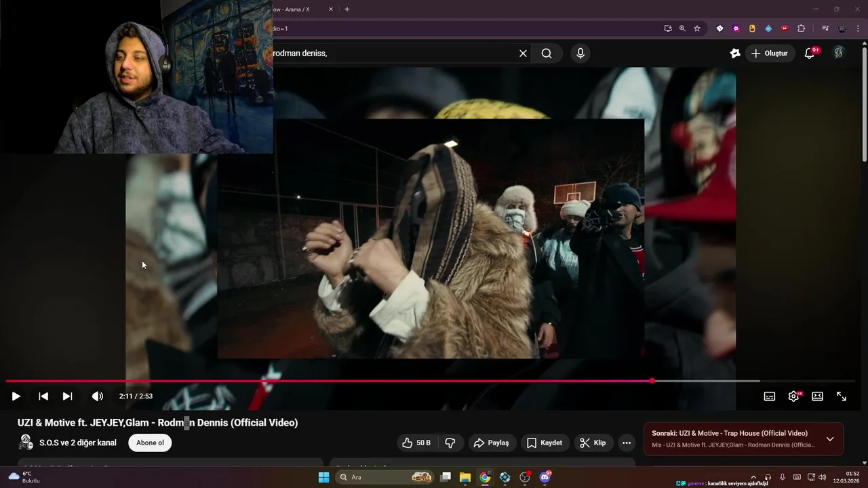The width and height of the screenshot is (868, 488).
Task: Click the purple extension icon
Action: click(736, 28)
